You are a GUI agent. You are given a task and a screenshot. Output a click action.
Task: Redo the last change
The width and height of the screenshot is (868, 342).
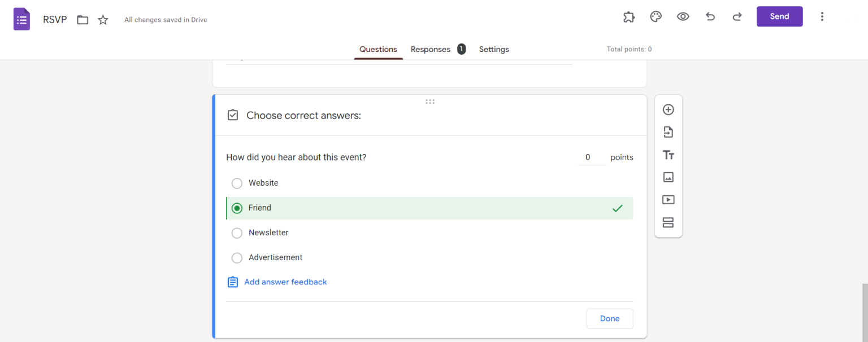(x=737, y=16)
